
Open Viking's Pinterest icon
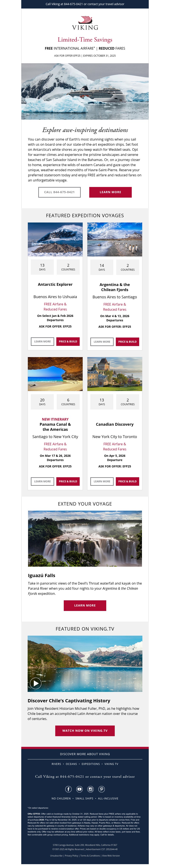pos(101,789)
